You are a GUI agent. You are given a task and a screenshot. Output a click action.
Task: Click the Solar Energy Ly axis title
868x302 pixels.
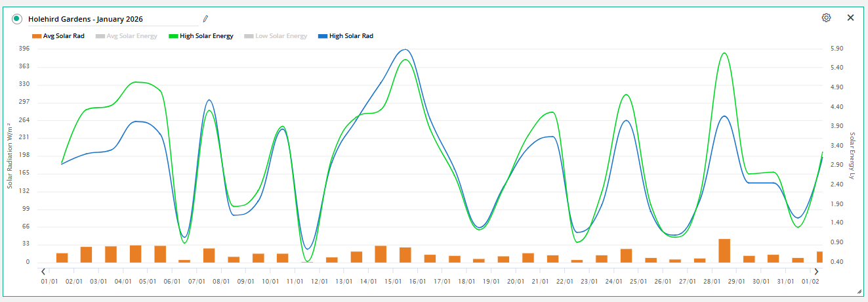(x=852, y=156)
